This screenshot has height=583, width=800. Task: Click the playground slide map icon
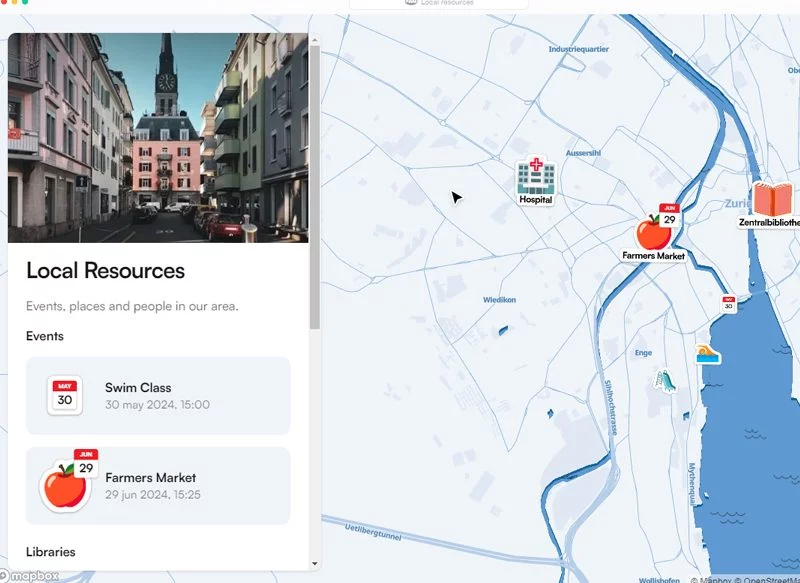point(664,381)
